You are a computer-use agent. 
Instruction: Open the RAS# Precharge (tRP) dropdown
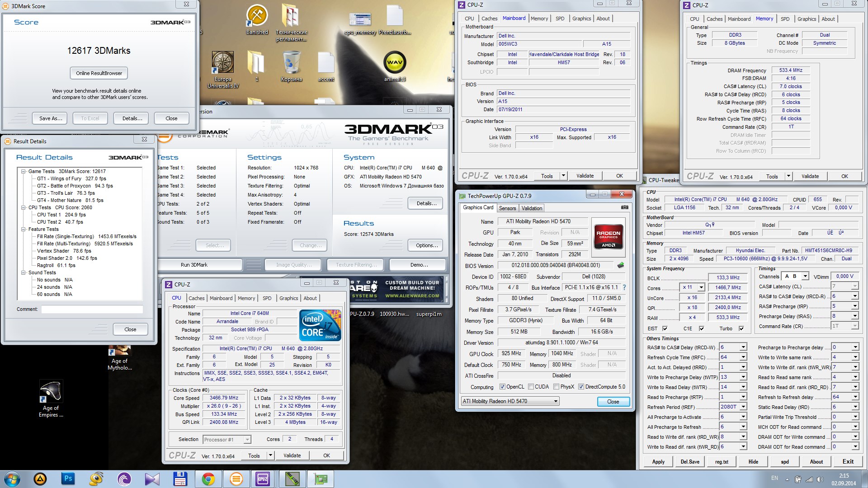pos(855,306)
